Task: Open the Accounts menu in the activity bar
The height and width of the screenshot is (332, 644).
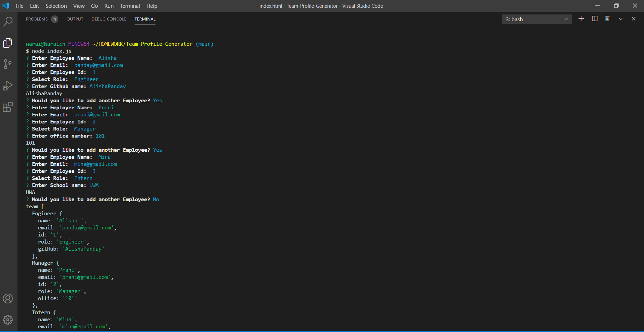Action: click(x=8, y=298)
